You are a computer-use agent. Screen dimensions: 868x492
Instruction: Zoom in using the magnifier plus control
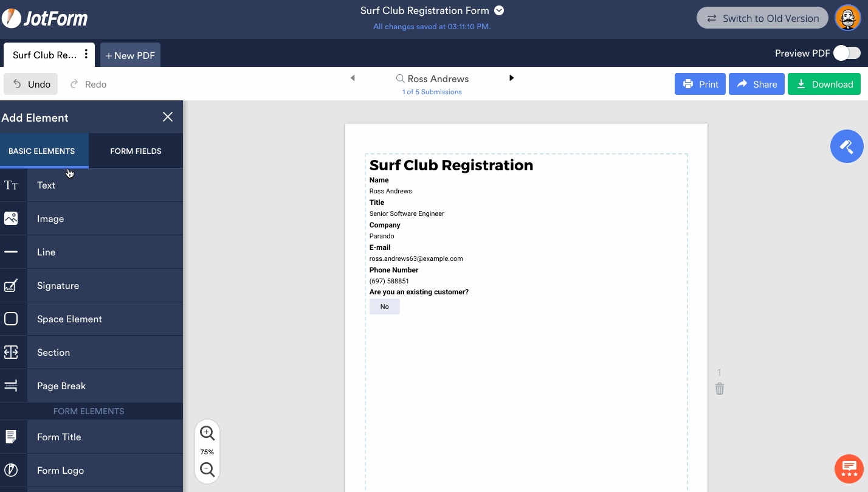pos(207,433)
